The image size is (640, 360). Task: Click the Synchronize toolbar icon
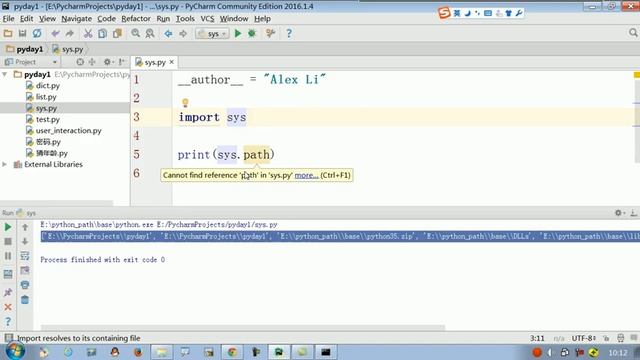pos(37,33)
